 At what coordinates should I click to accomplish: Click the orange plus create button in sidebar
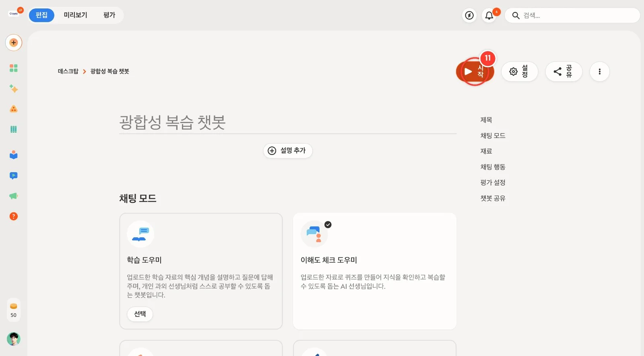[14, 43]
